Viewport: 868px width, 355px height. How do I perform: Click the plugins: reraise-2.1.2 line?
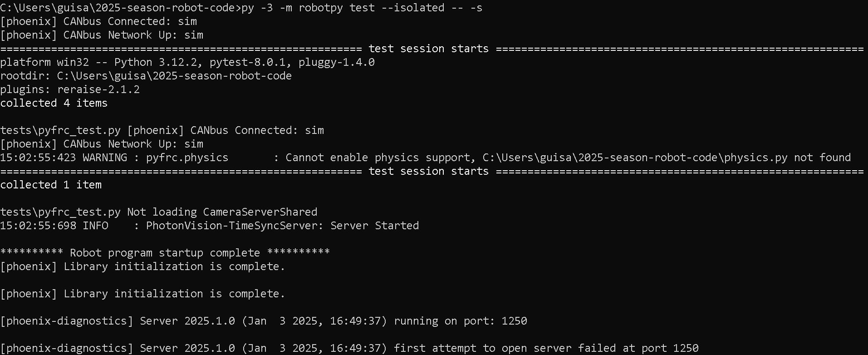point(70,89)
